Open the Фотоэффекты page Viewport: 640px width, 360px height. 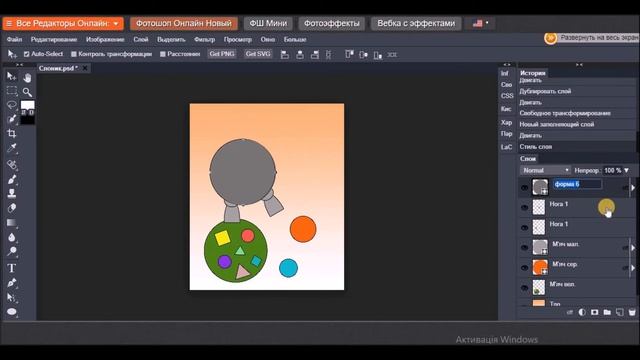pos(331,23)
